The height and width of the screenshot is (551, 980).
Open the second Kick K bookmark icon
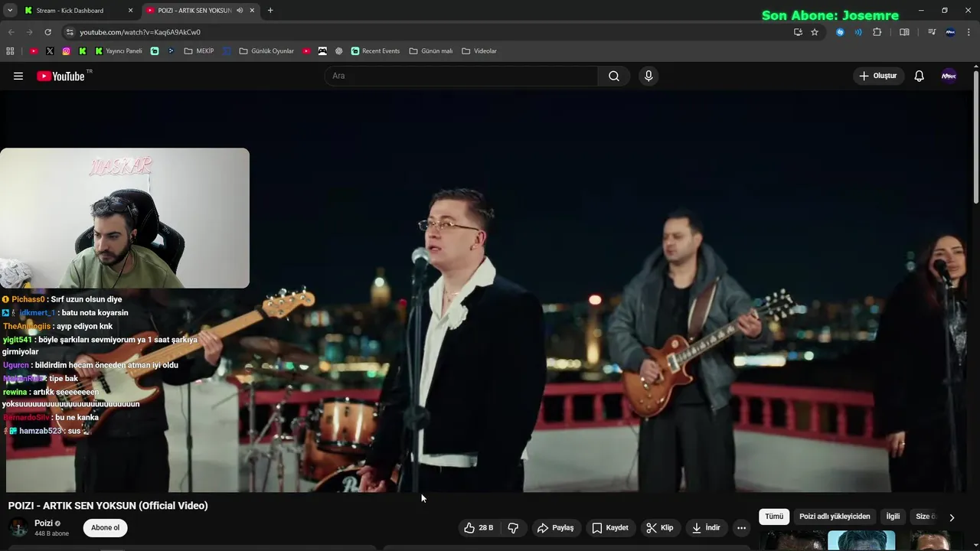(x=99, y=51)
